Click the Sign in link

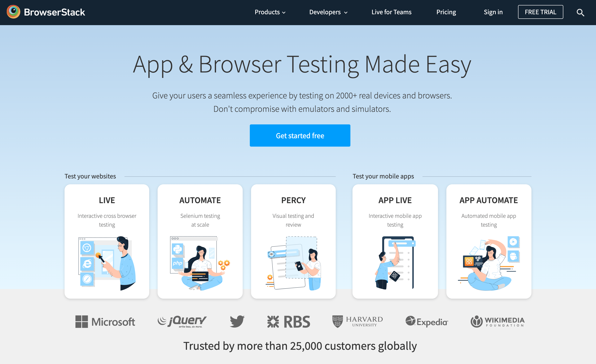point(493,12)
